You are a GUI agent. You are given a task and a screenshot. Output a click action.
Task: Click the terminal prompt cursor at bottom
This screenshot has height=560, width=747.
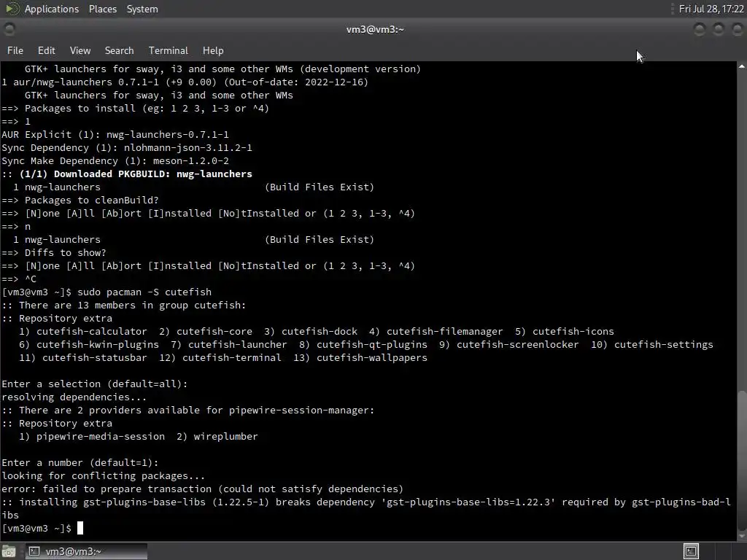point(80,528)
